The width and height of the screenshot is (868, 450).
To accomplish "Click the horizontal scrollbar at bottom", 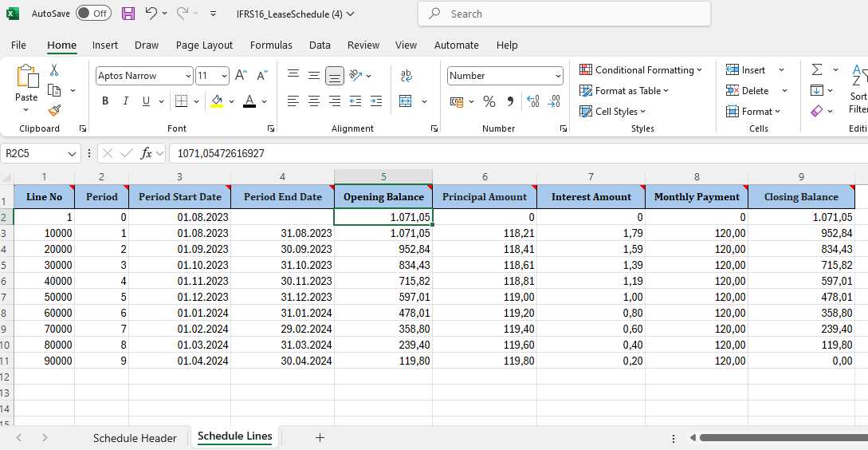I will click(782, 438).
